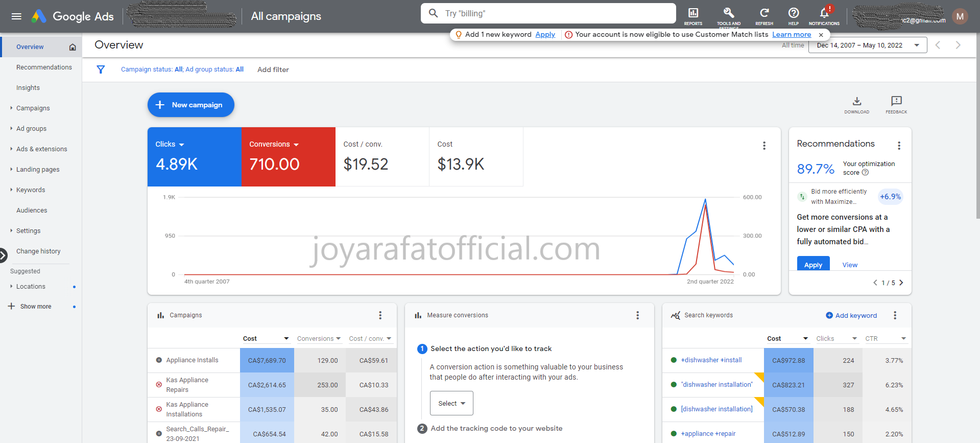Open Search keywords CTR column dropdown
The image size is (980, 443).
[x=886, y=339]
